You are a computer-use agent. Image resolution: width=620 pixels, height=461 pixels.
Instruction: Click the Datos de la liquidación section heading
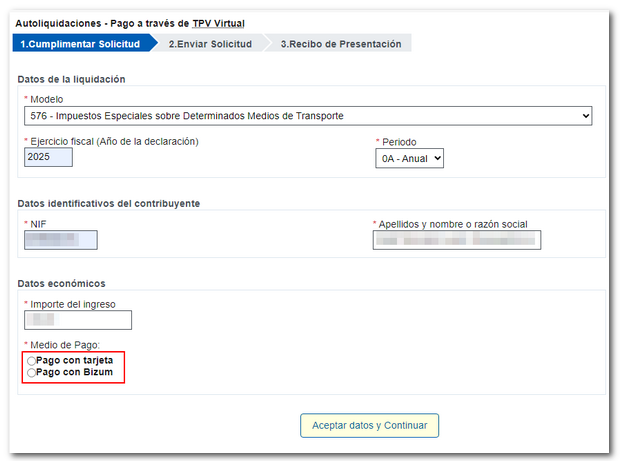[x=71, y=79]
